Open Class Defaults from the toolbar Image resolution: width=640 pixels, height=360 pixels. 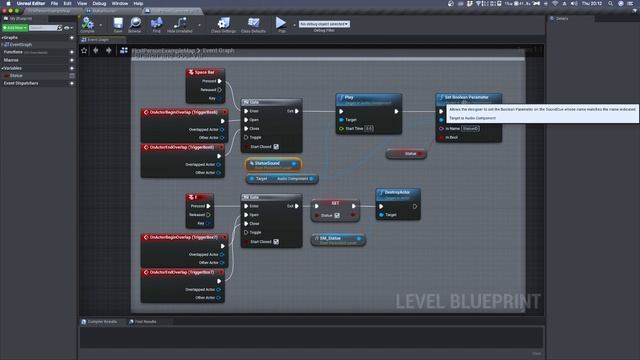point(253,24)
